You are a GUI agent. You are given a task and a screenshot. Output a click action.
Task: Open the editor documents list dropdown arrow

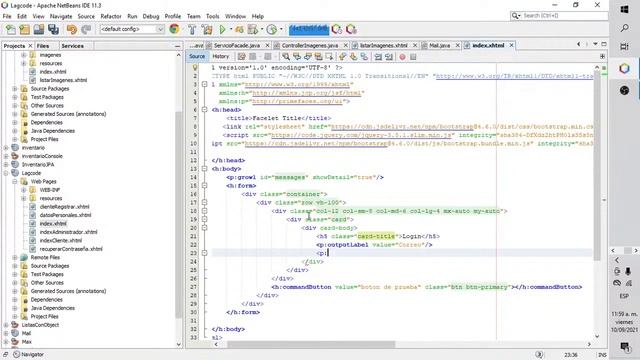coord(596,44)
